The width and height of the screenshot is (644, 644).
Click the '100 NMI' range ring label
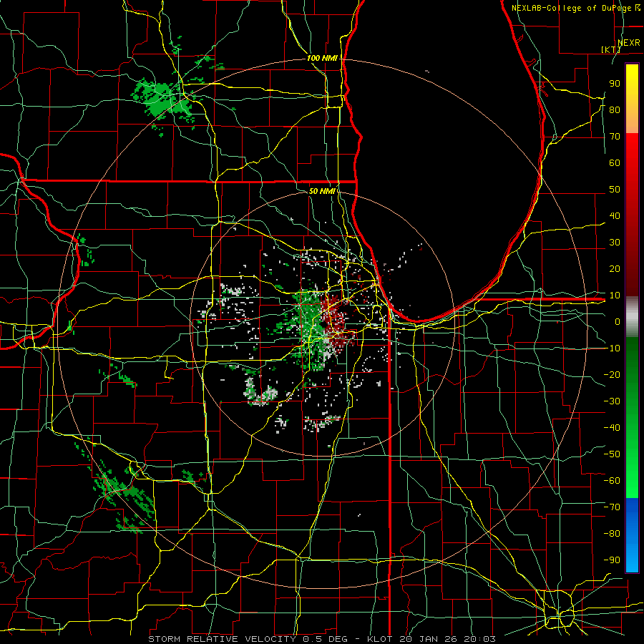coord(322,59)
